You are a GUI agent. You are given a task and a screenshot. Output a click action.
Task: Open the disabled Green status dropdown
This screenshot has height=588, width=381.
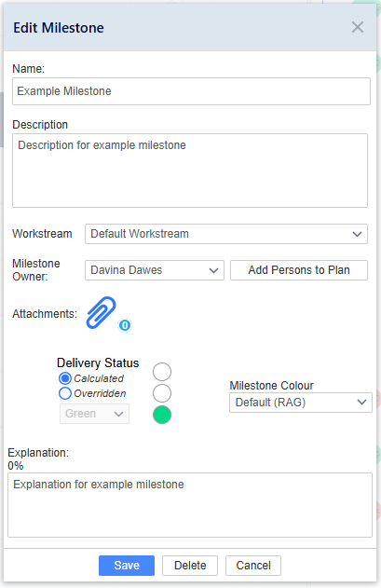click(94, 414)
